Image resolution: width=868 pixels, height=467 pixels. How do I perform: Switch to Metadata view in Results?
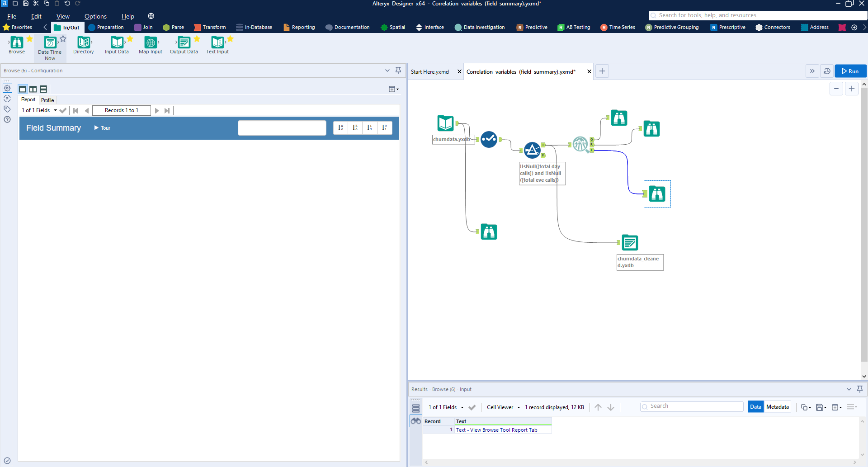[x=777, y=407]
